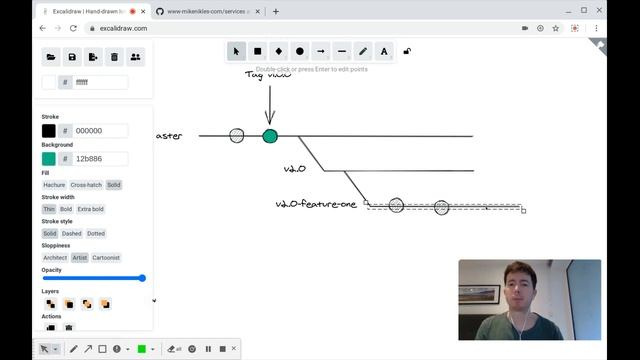Screen dimensions: 640x360
Task: Select the green filled commit circle
Action: [270, 136]
